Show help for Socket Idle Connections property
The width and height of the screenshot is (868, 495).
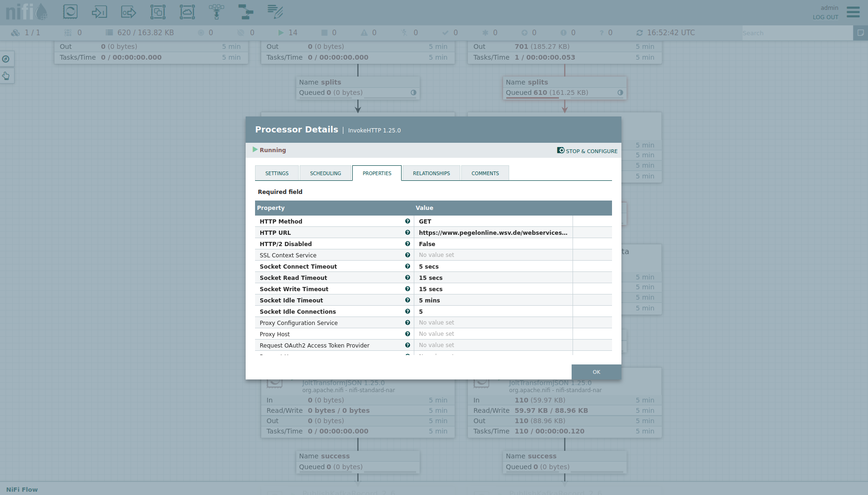pos(408,311)
